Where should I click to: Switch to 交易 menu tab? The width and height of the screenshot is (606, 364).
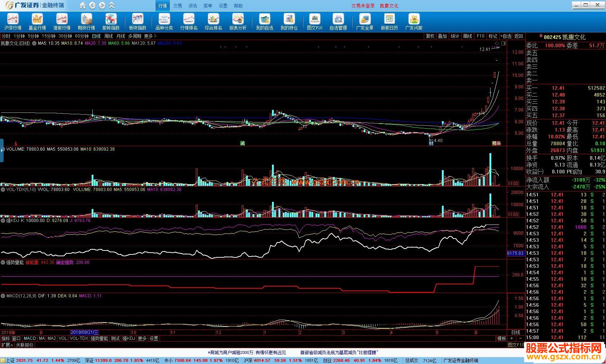177,6
